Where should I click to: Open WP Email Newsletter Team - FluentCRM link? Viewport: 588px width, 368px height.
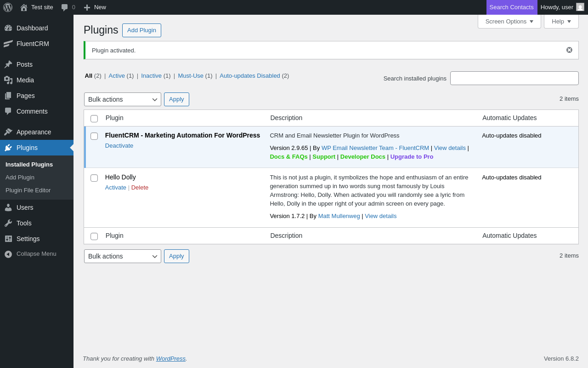pyautogui.click(x=375, y=148)
